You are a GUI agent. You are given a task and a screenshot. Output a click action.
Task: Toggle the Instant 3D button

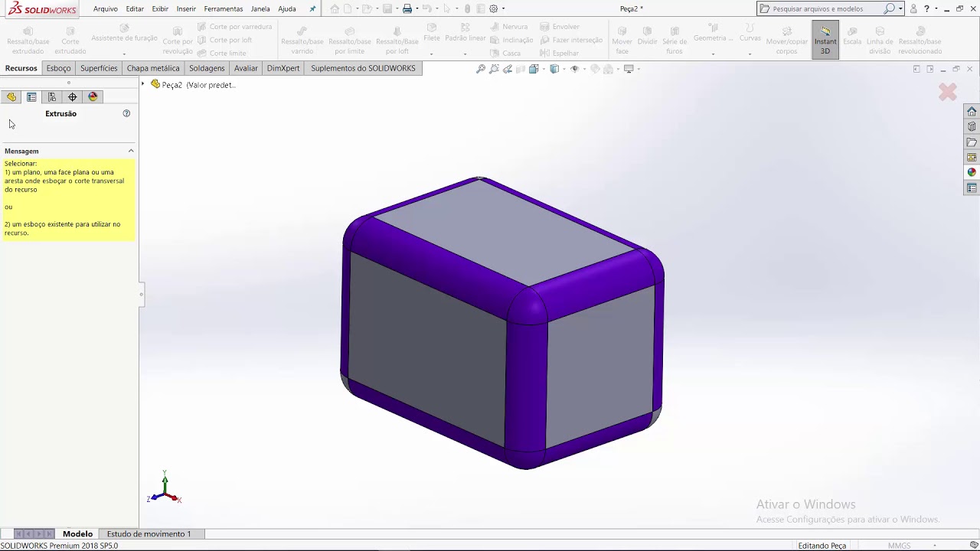[x=825, y=41]
